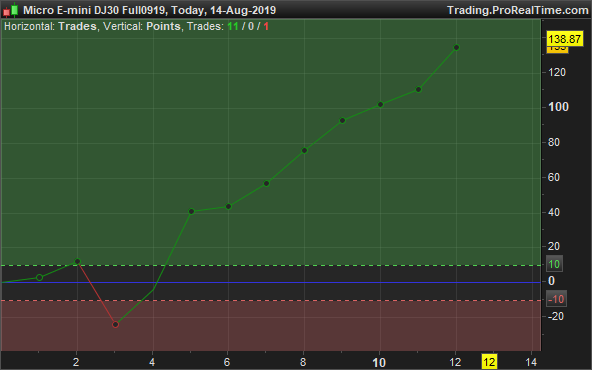Click the -20 label on the vertical axis
Screen dimensions: 592x370
tap(556, 316)
